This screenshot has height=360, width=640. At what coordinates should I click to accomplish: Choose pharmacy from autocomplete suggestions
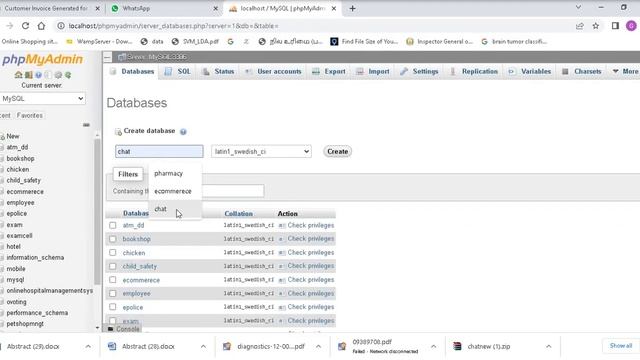175,173
